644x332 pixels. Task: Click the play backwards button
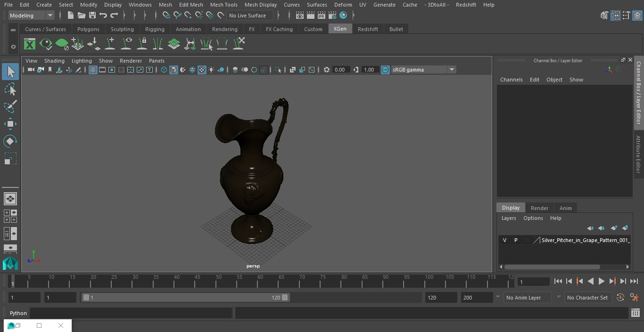590,281
